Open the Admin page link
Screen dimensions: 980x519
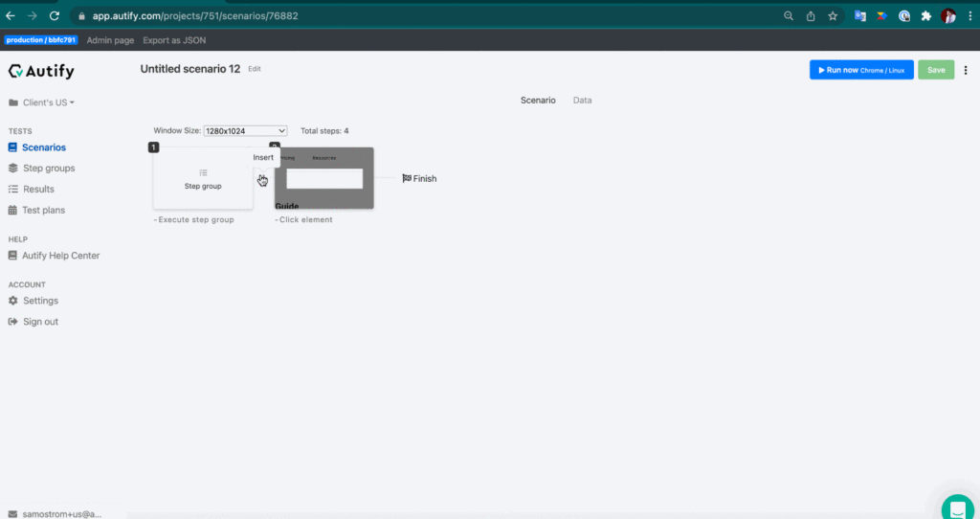point(110,40)
